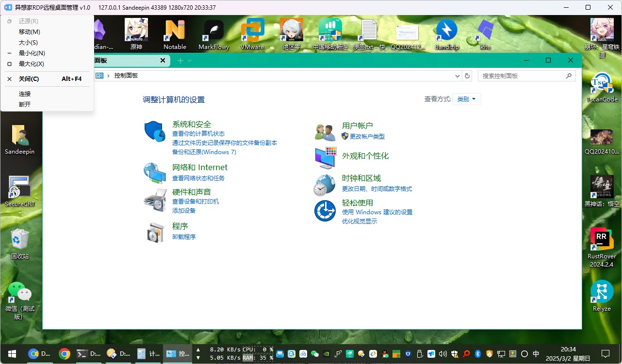Choose Disconnect from the window menu
This screenshot has width=622, height=364.
[x=25, y=104]
